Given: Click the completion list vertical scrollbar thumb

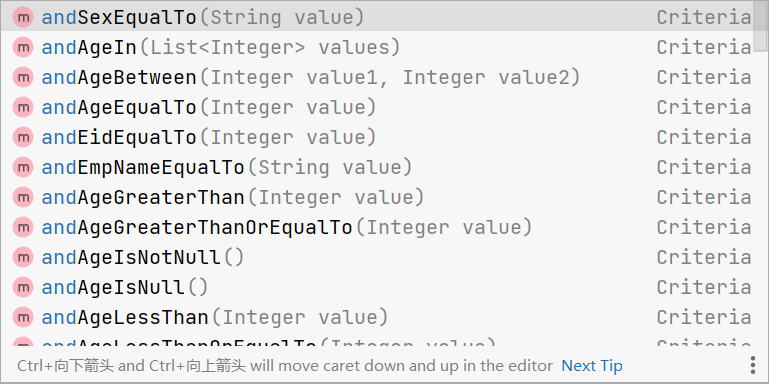Looking at the screenshot, I should click(x=761, y=26).
